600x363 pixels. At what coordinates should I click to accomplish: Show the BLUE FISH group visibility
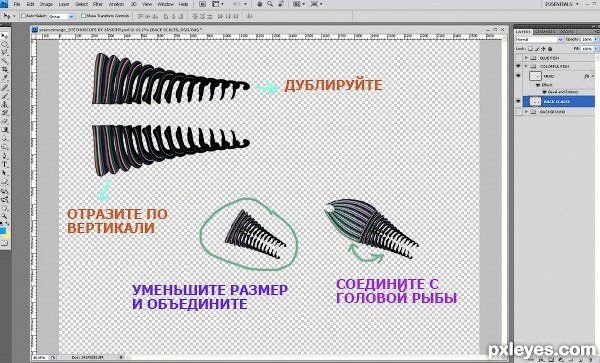518,58
